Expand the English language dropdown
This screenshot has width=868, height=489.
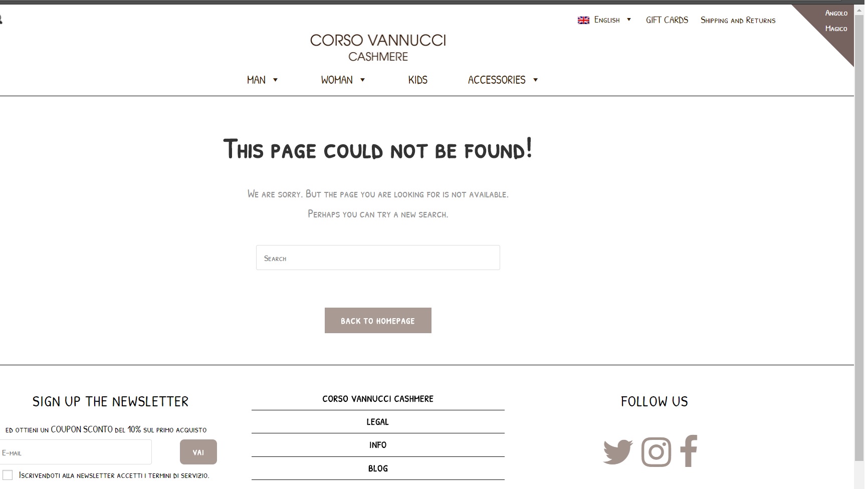point(629,20)
